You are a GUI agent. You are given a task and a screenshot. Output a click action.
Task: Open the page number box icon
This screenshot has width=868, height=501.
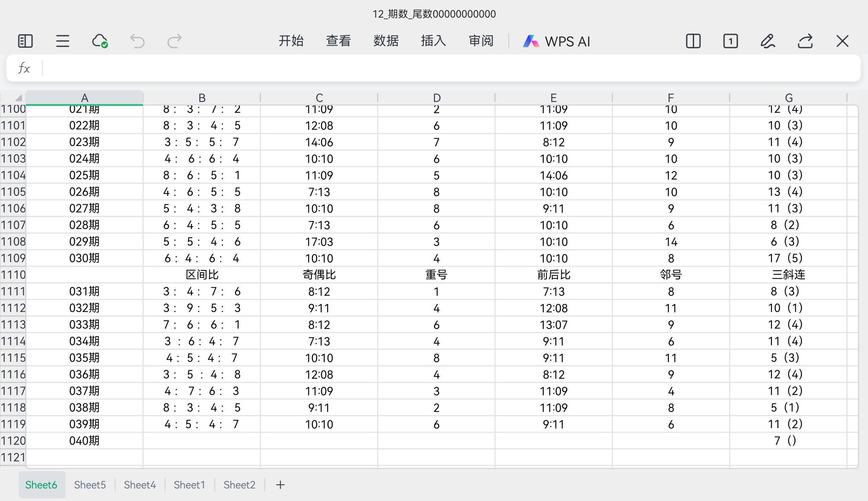730,41
